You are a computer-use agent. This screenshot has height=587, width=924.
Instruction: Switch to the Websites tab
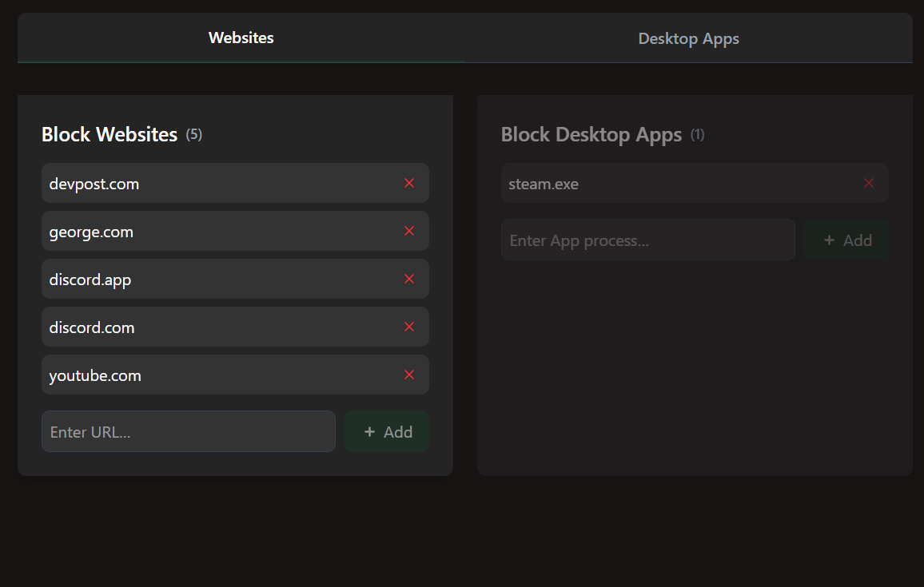pos(241,38)
